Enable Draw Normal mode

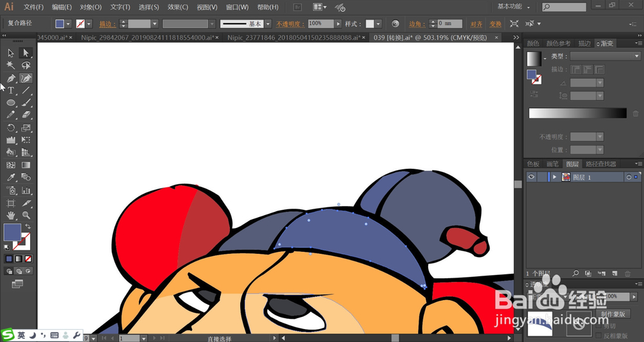[x=9, y=271]
